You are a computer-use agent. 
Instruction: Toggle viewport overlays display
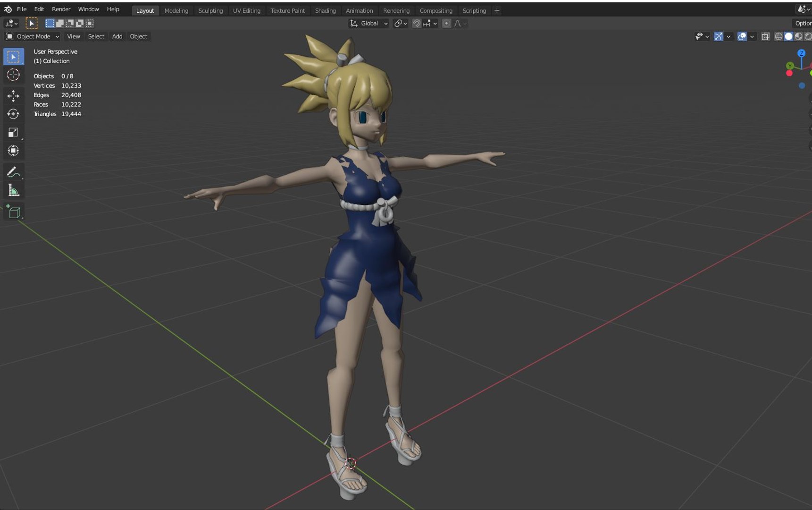(x=742, y=36)
